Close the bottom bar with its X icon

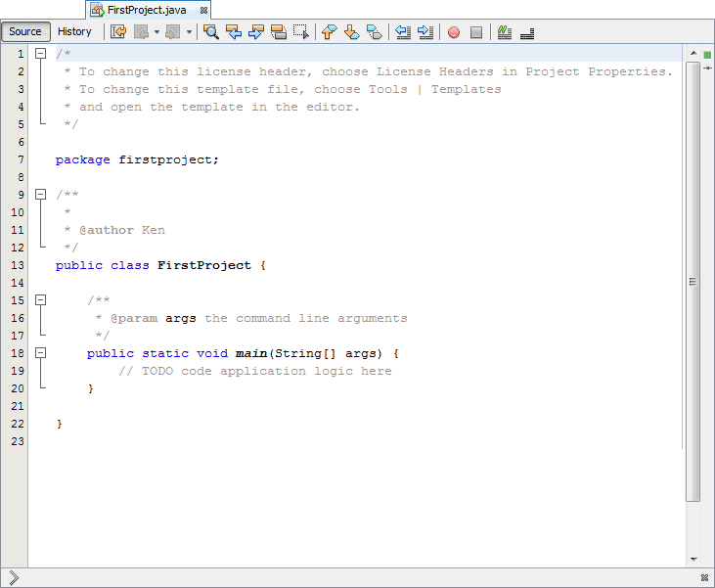click(x=704, y=577)
